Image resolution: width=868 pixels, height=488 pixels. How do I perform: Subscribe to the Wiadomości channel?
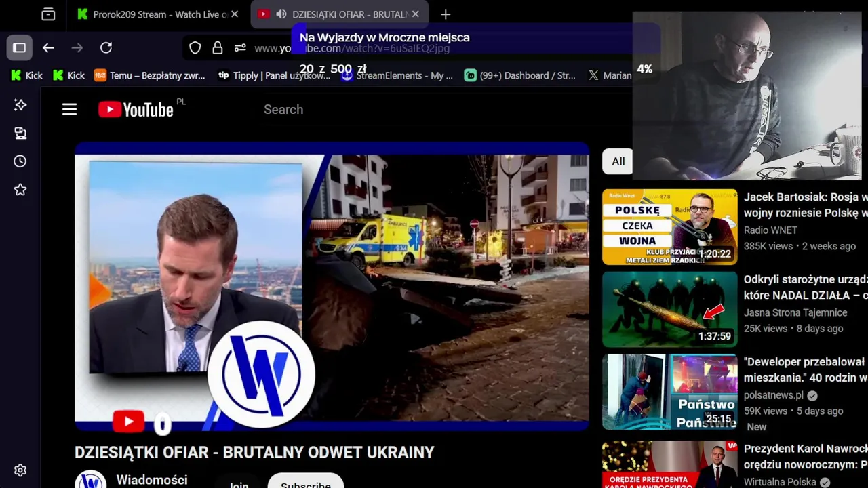[306, 483]
